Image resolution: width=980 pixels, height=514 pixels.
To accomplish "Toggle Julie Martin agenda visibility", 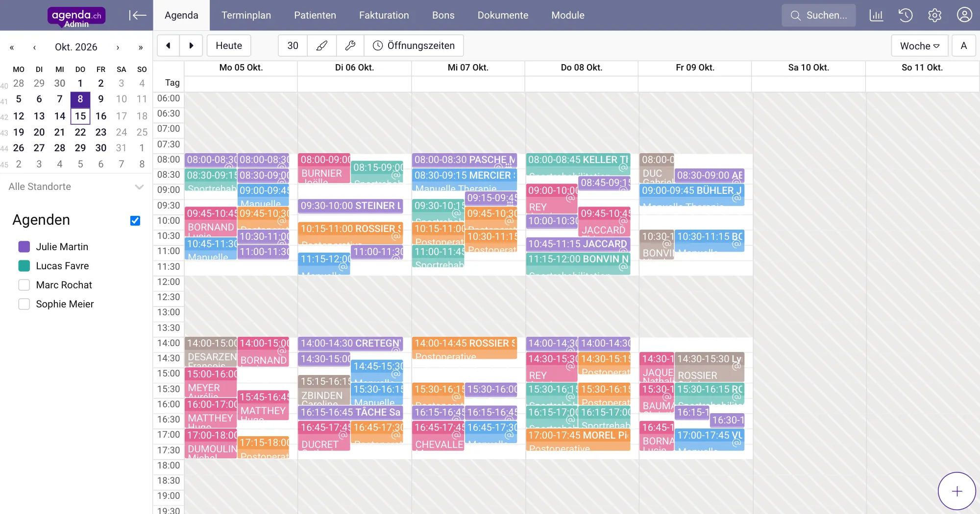I will coord(24,247).
